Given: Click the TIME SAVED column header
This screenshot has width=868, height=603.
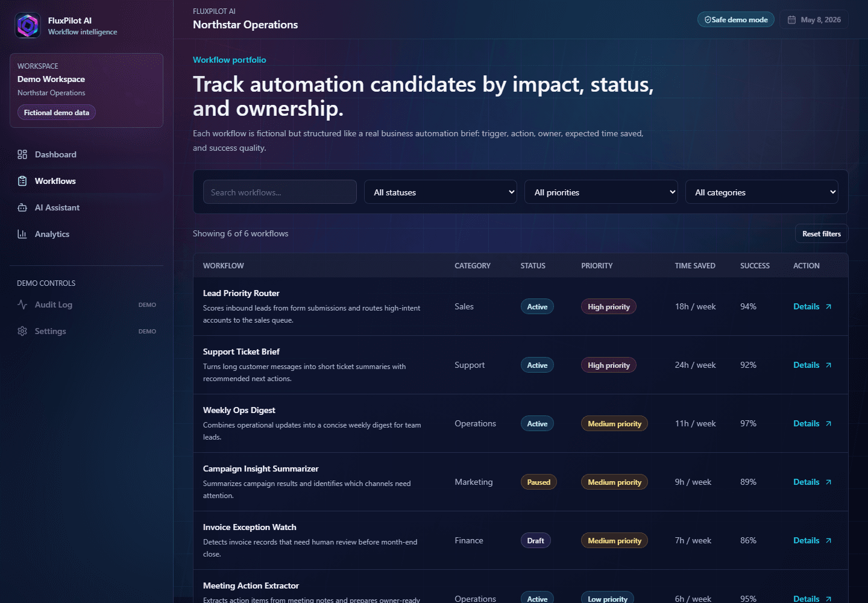Looking at the screenshot, I should 695,266.
